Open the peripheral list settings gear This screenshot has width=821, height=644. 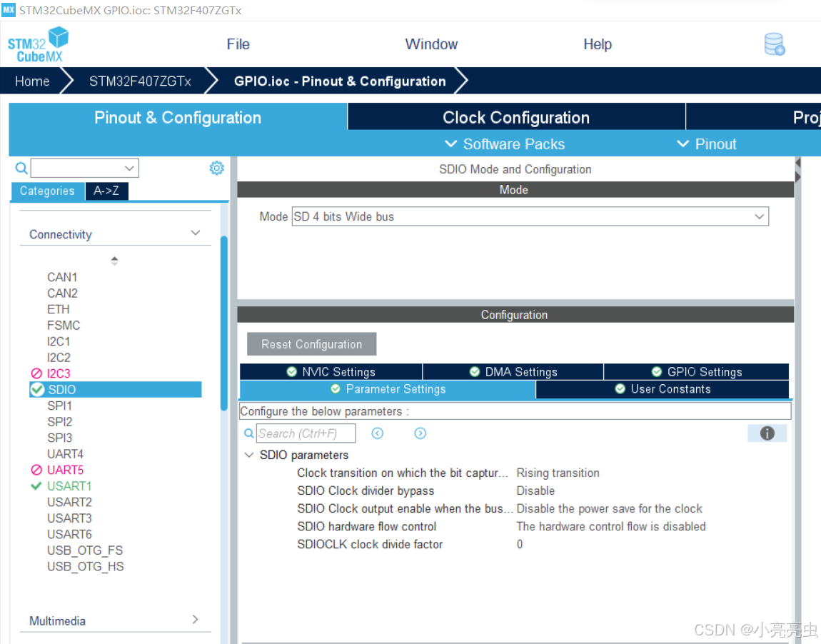coord(217,168)
